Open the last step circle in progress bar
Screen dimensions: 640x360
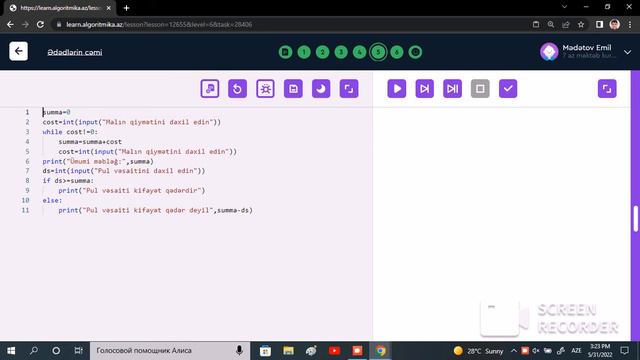(415, 52)
